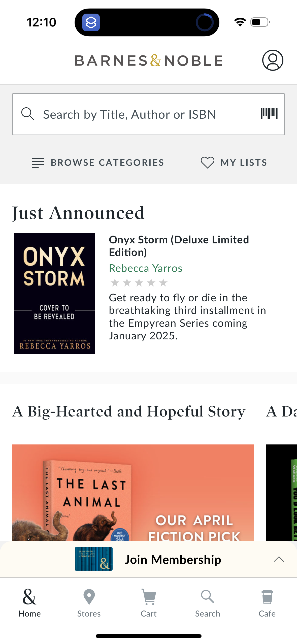Open My Lists
The width and height of the screenshot is (297, 644).
(234, 163)
